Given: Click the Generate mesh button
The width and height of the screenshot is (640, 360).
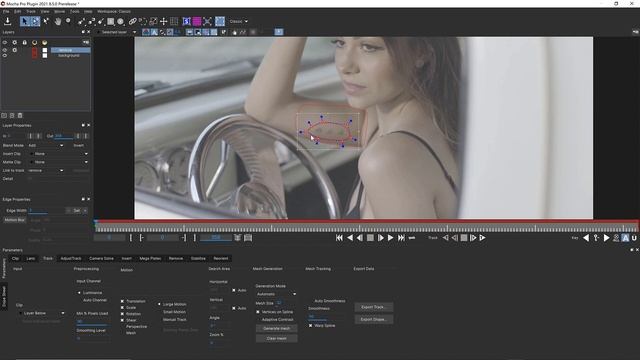Looking at the screenshot, I should pos(277,329).
